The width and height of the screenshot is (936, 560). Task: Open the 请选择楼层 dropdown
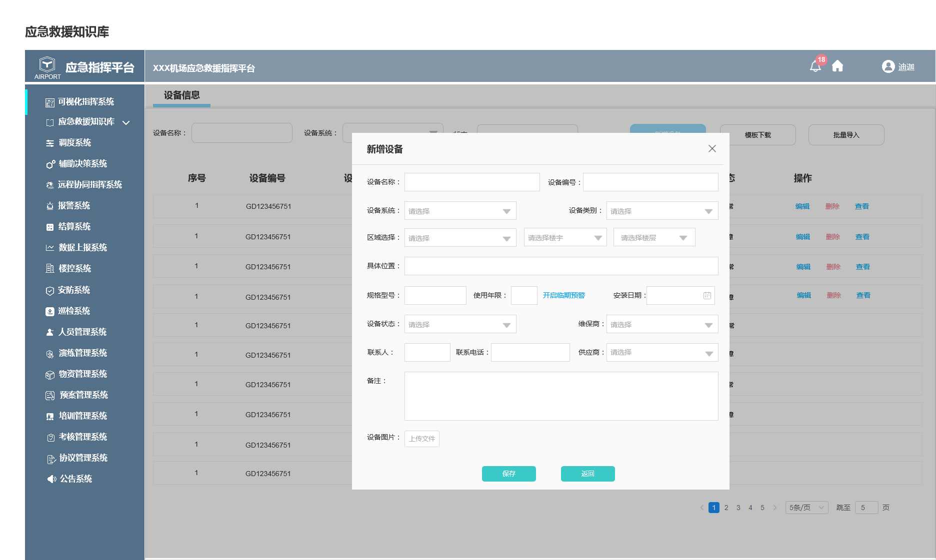point(654,237)
